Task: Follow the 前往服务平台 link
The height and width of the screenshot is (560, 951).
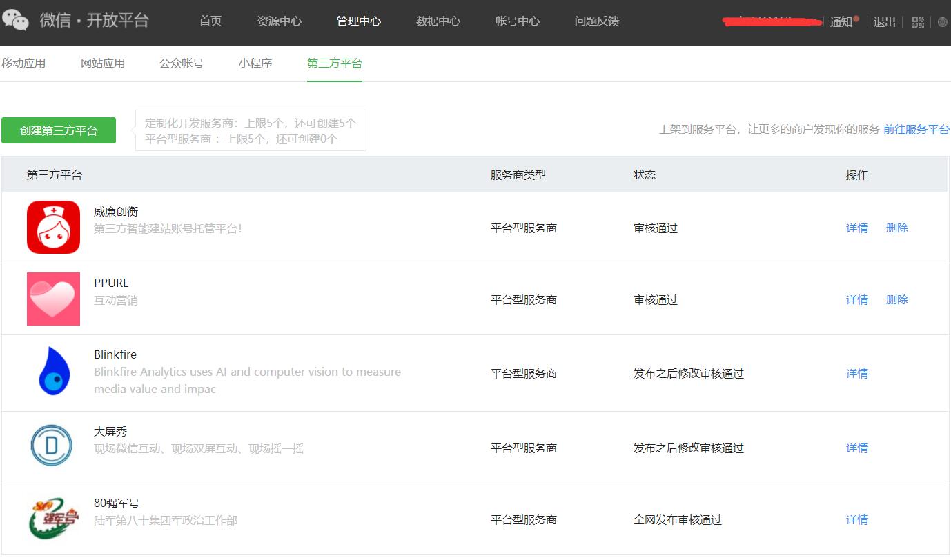Action: 916,129
